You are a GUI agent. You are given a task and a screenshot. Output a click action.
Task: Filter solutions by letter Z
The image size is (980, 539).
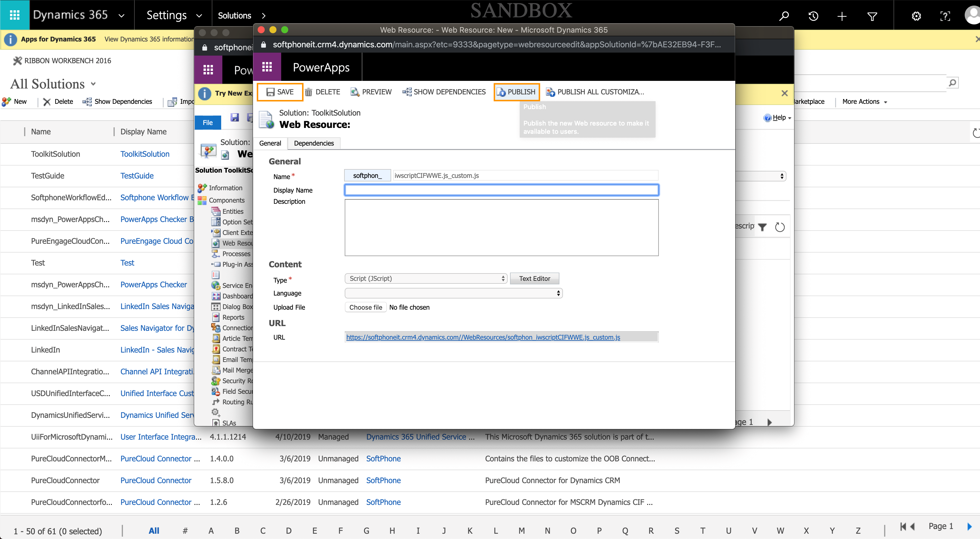coord(858,531)
